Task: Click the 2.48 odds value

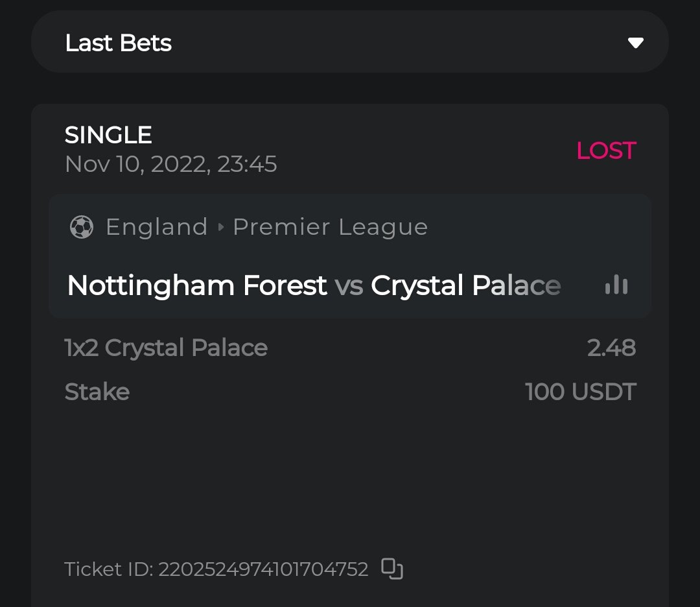Action: point(611,348)
